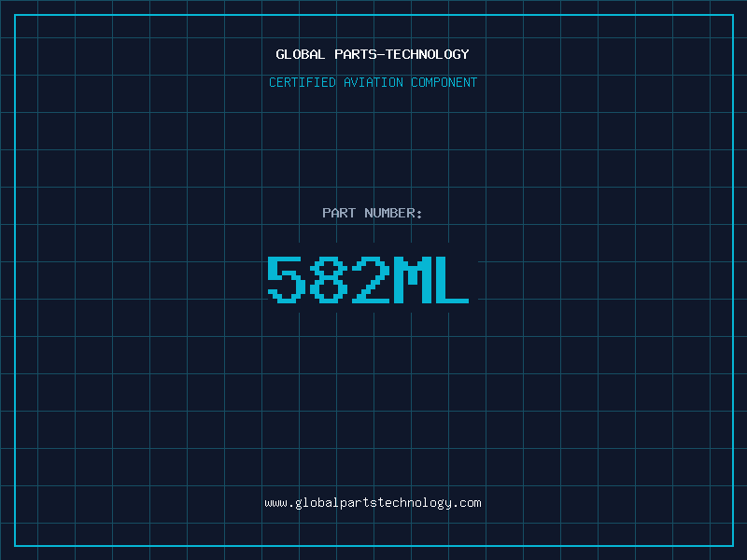Select the CERTIFIED AVIATION COMPONENT subtitle
Screen dimensions: 747x560
coord(373,82)
